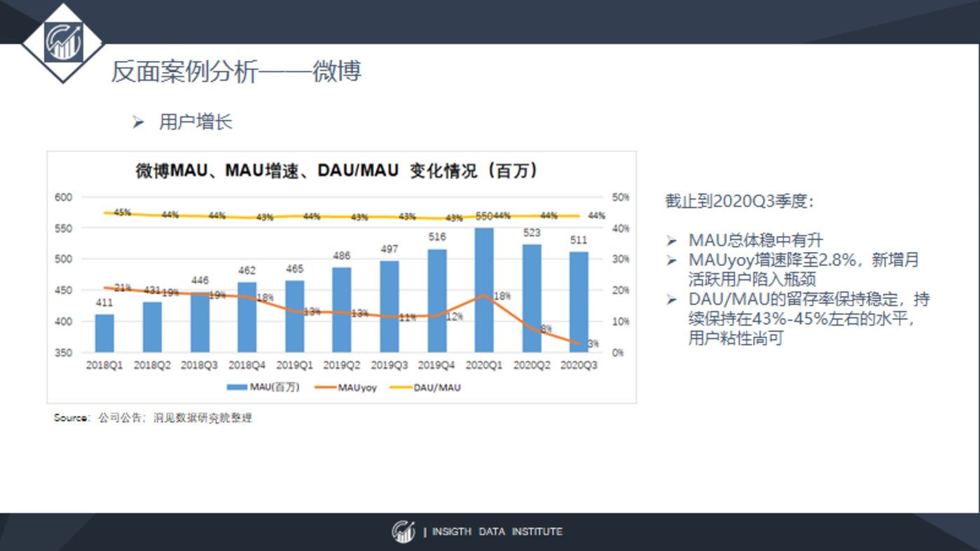Click the left axis value 600
This screenshot has width=980, height=551.
coord(63,197)
